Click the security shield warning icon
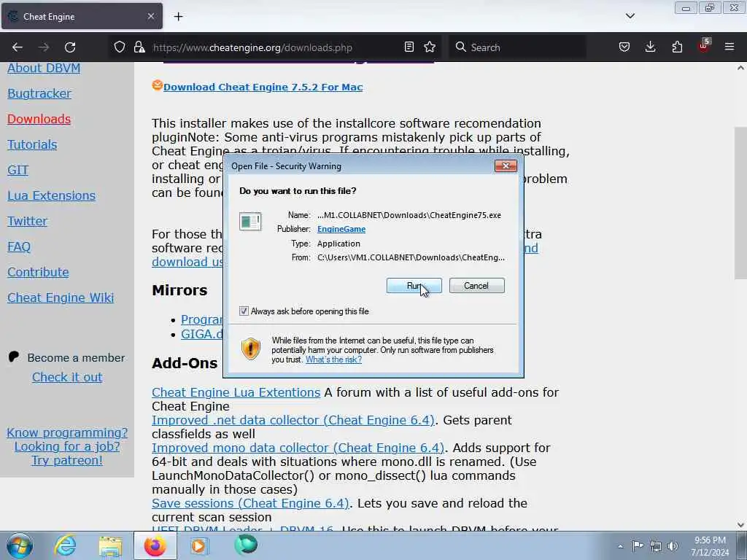The image size is (747, 560). (251, 349)
